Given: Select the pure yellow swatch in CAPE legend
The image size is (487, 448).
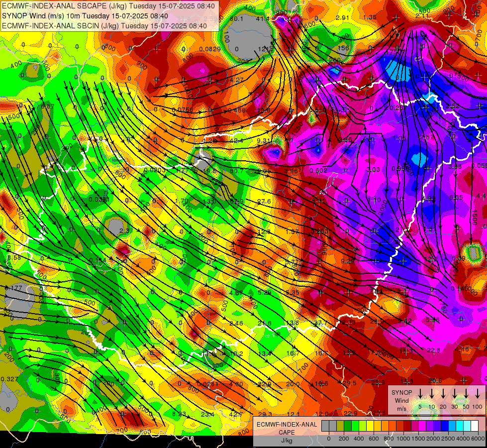Looking at the screenshot, I should click(370, 426).
